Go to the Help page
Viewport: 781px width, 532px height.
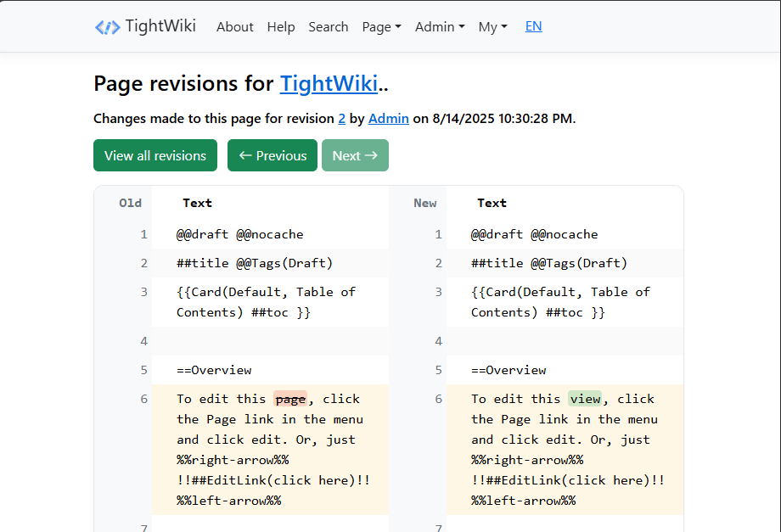click(281, 27)
